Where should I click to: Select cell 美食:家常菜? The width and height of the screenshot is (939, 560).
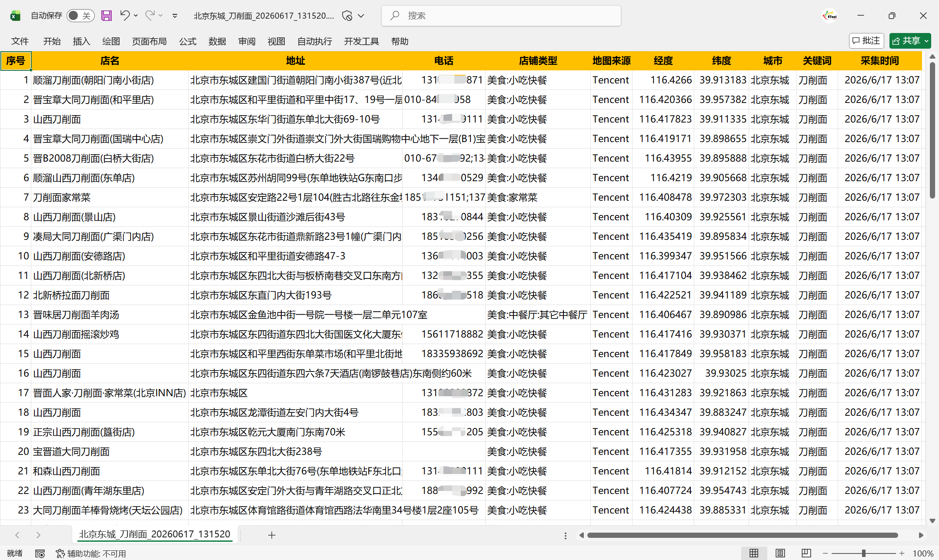coord(538,198)
